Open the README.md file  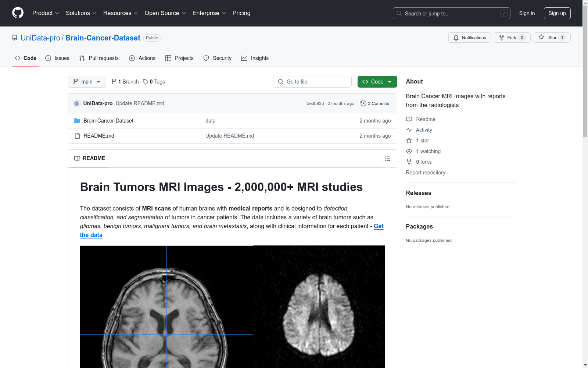[99, 136]
